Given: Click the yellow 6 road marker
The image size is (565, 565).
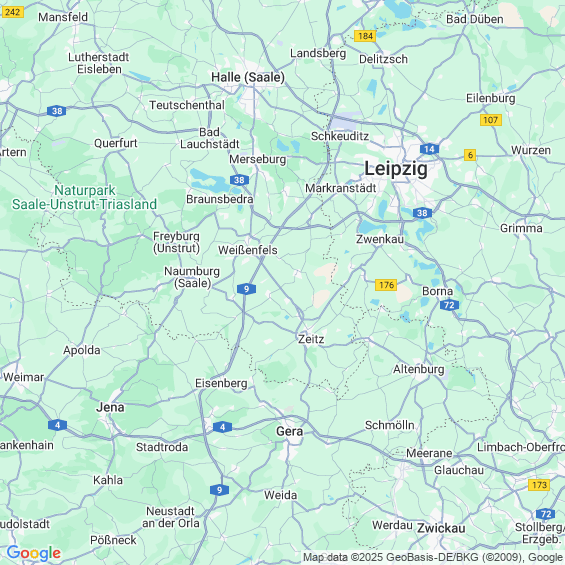Looking at the screenshot, I should click(x=470, y=155).
